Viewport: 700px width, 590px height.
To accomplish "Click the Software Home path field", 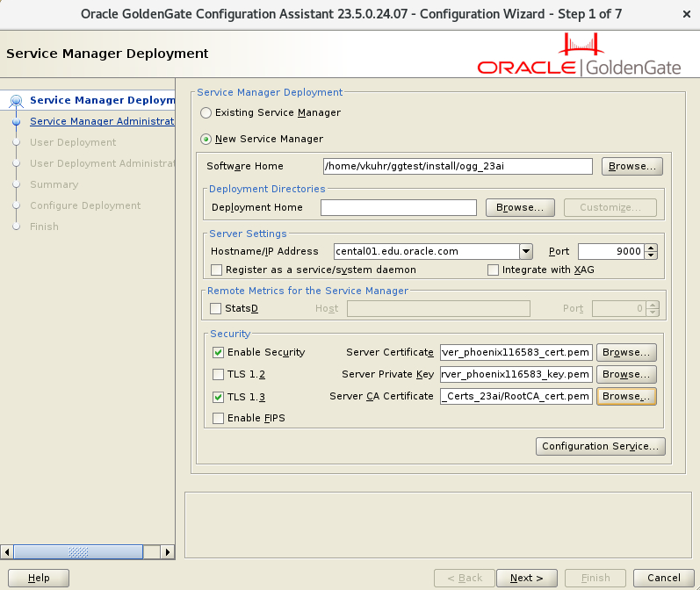I will point(458,167).
